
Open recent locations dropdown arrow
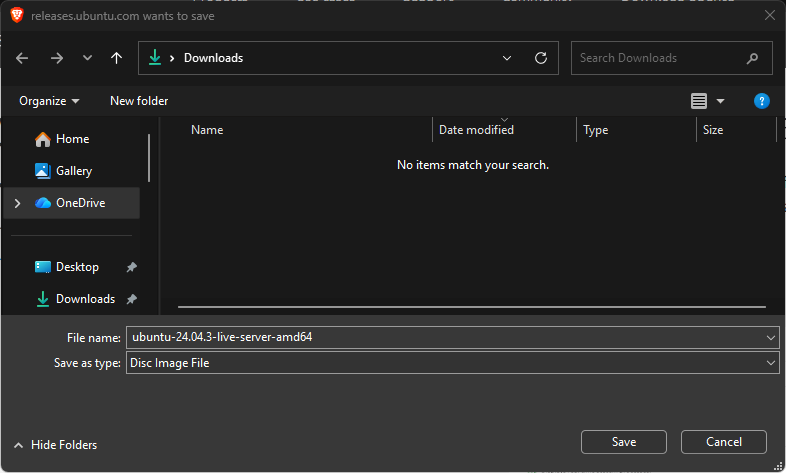[x=87, y=58]
